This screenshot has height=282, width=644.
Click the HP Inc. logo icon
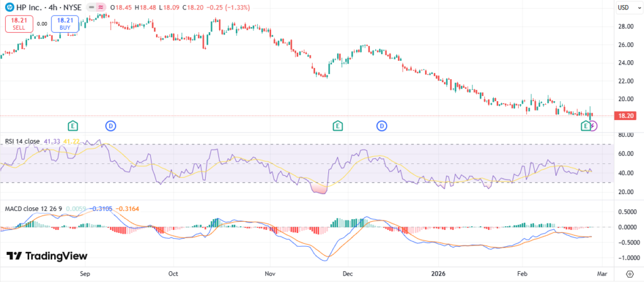point(9,8)
